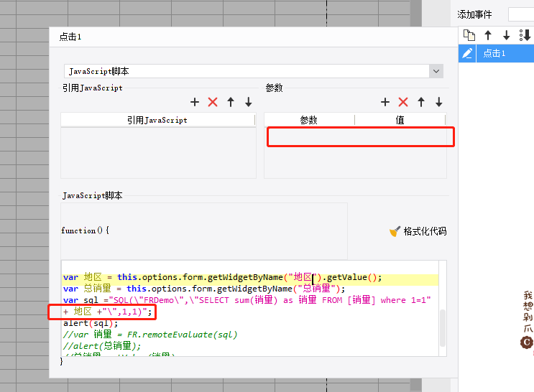The width and height of the screenshot is (534, 392).
Task: Move the selected parameter down
Action: click(439, 102)
